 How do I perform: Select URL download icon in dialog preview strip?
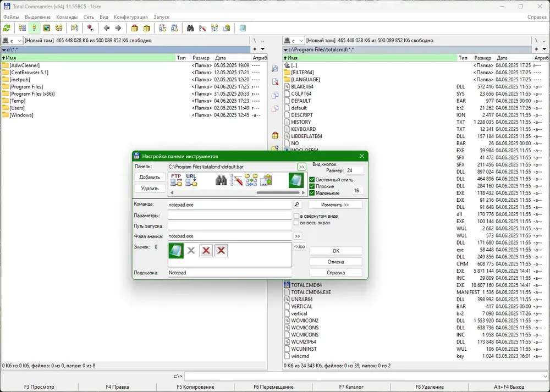(191, 180)
